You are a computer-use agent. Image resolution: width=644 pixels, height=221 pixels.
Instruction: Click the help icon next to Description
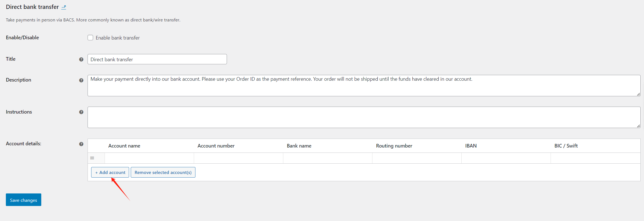pyautogui.click(x=81, y=80)
